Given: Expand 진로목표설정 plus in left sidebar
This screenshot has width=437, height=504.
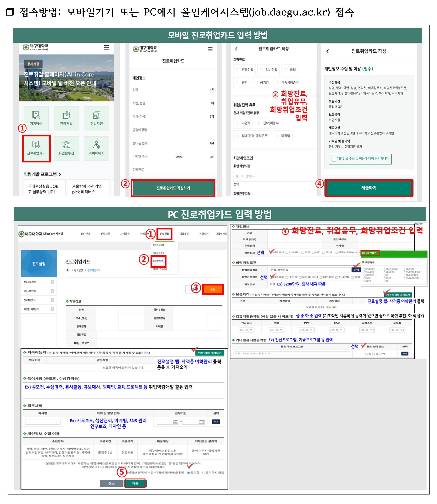Looking at the screenshot, I should (52, 282).
